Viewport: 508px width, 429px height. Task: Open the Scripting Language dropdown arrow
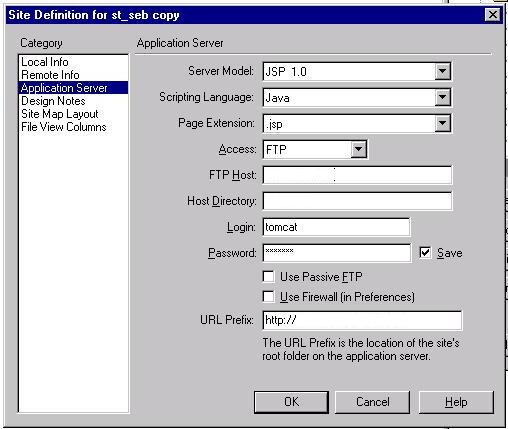(x=442, y=97)
